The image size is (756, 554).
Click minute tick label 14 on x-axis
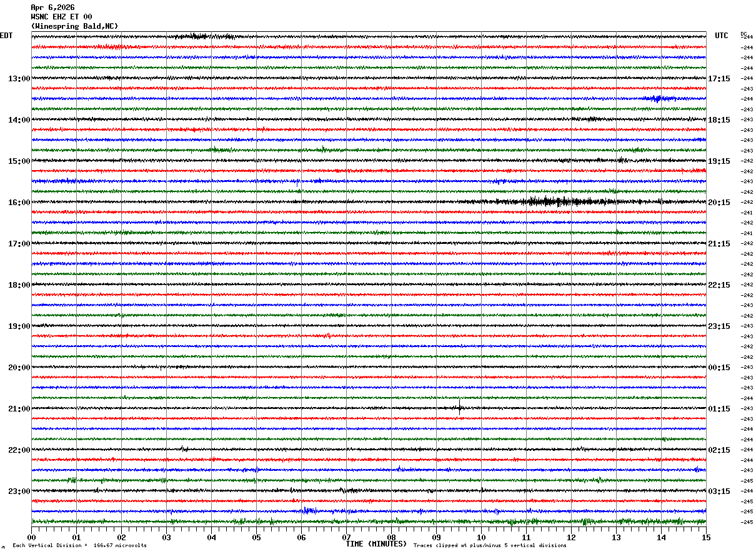click(x=661, y=537)
